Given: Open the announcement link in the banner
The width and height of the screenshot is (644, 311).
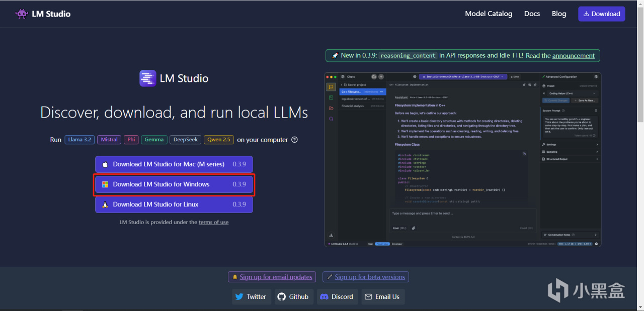Looking at the screenshot, I should (x=574, y=56).
